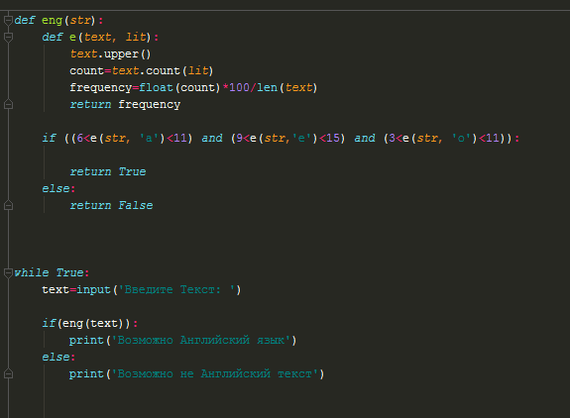Click the number 15 in the condition
Viewport: 570px width, 418px height.
click(x=333, y=138)
